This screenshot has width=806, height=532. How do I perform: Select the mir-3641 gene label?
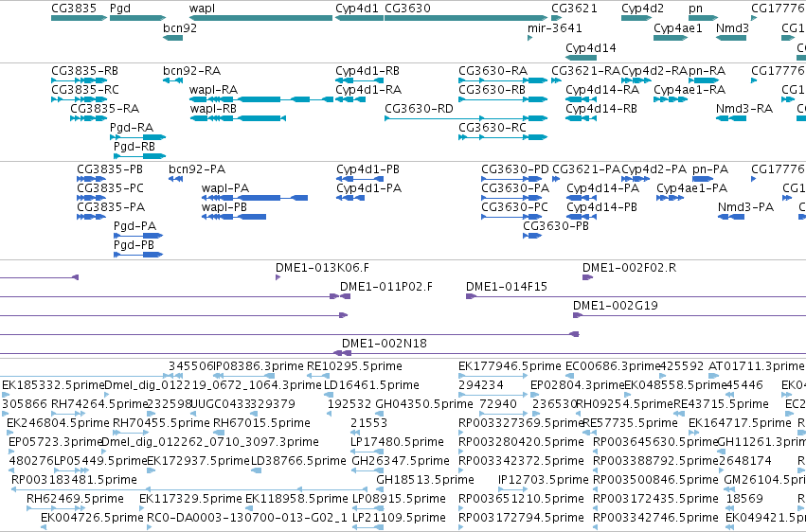(x=555, y=27)
